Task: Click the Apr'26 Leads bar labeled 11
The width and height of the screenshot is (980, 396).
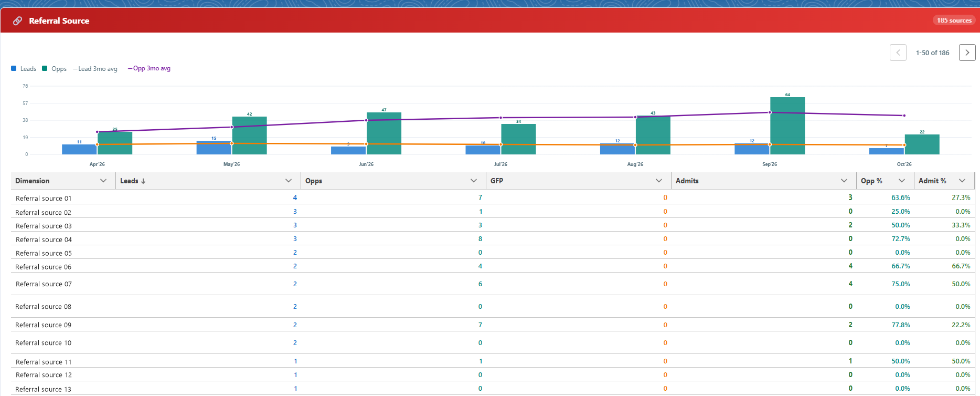Action: point(79,149)
